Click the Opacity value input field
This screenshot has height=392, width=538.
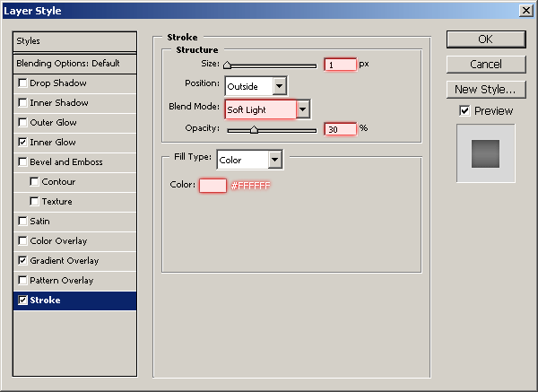tap(341, 129)
